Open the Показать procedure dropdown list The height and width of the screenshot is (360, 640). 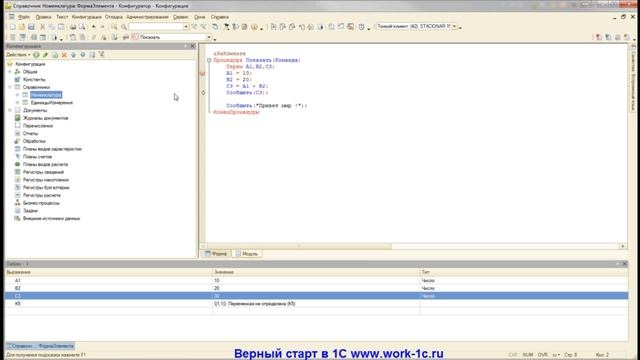pos(209,37)
